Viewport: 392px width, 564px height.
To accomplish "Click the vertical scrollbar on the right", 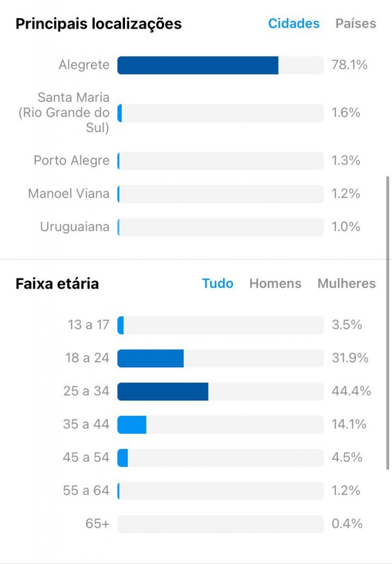I will pos(388,323).
